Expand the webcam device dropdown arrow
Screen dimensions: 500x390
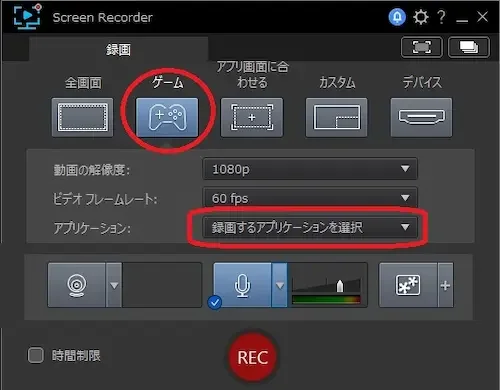click(x=114, y=285)
